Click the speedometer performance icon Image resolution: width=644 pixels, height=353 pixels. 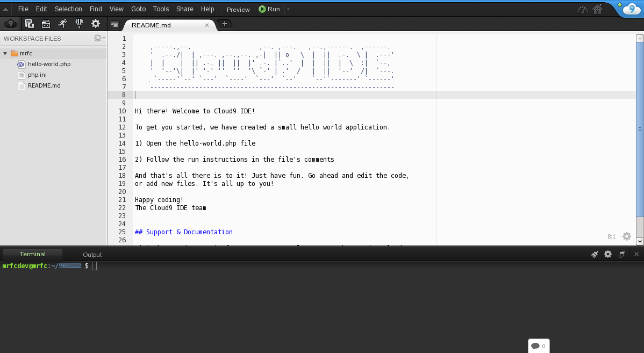click(582, 10)
